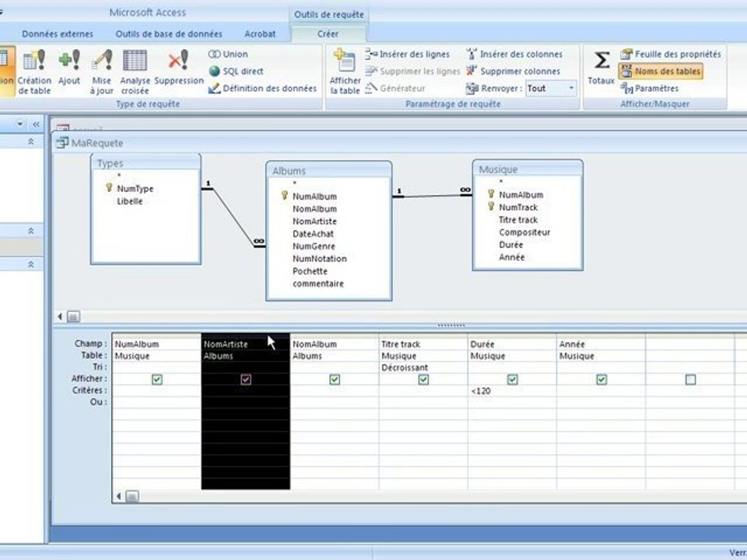Open the Renvoyer Tout dropdown
This screenshot has height=560, width=747.
[570, 89]
